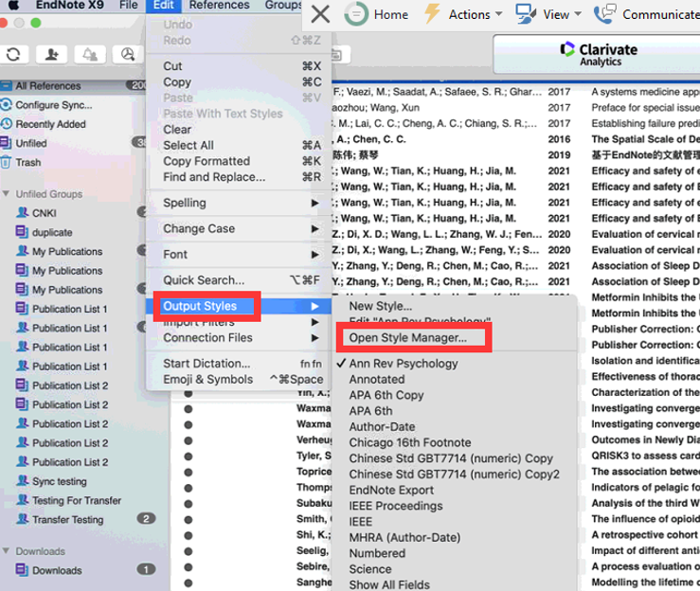Click the Find Full Text toolbar icon
Image resolution: width=700 pixels, height=591 pixels.
click(x=128, y=54)
